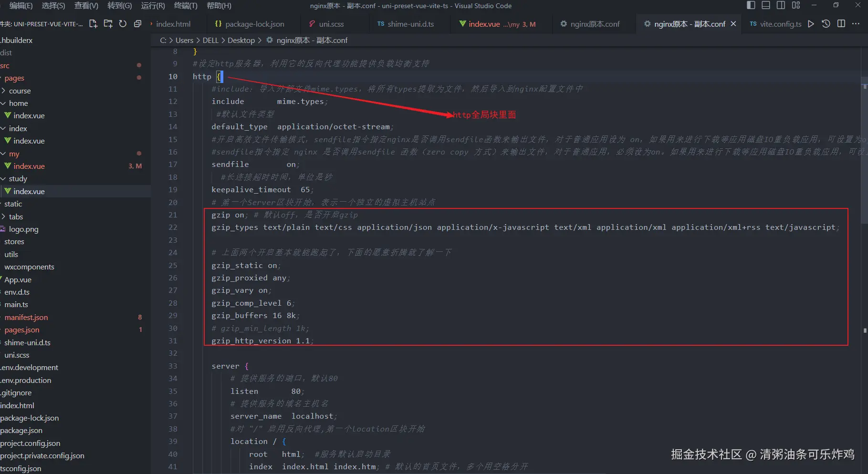The height and width of the screenshot is (474, 868).
Task: Toggle secondary sidebar visibility
Action: [x=781, y=5]
